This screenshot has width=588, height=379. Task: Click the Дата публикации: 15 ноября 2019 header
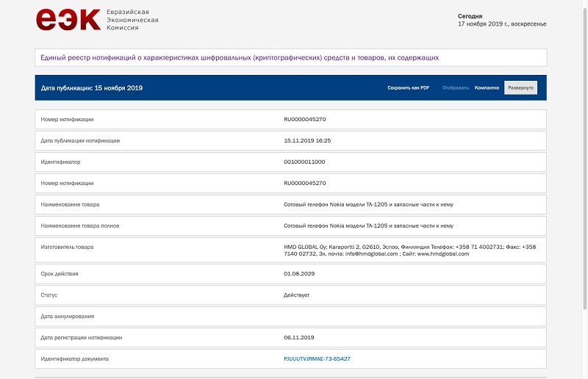(x=92, y=88)
